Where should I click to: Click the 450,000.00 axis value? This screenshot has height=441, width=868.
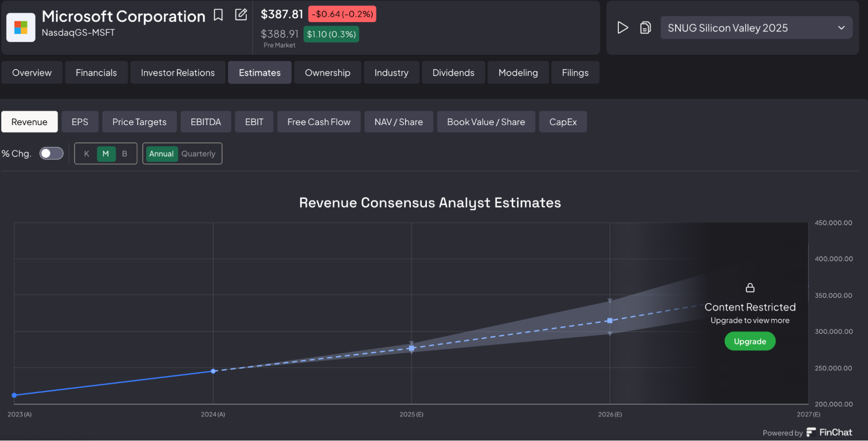(833, 223)
